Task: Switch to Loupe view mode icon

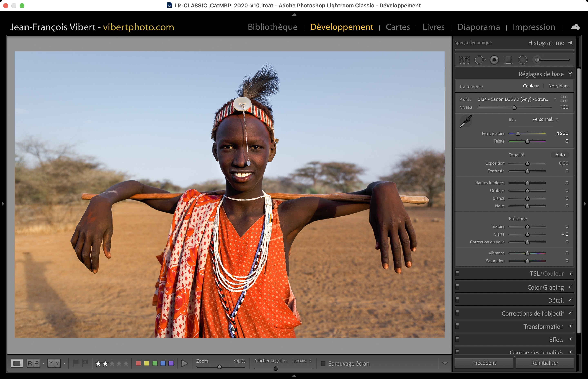Action: click(x=17, y=363)
